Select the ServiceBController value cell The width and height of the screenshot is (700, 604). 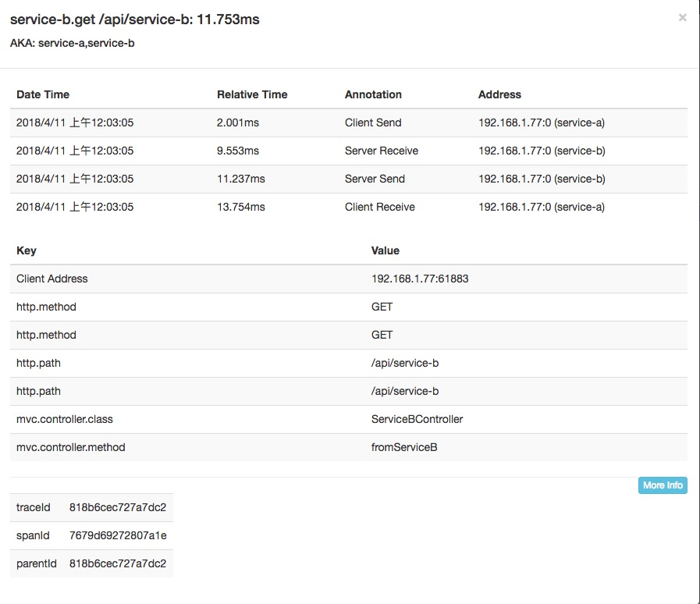click(x=417, y=419)
